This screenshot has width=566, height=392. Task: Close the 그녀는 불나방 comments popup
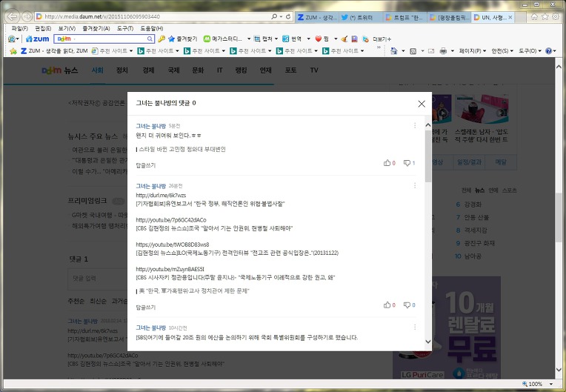coord(422,104)
